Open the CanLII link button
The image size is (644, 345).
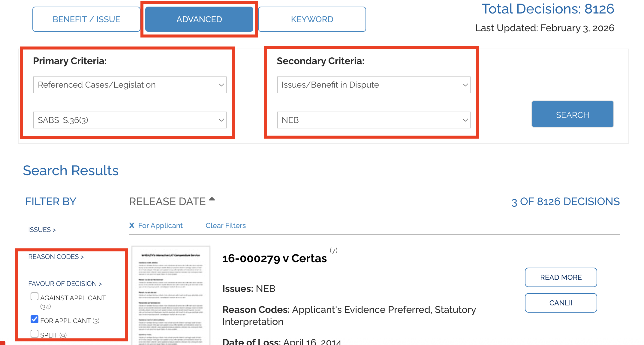(x=561, y=303)
